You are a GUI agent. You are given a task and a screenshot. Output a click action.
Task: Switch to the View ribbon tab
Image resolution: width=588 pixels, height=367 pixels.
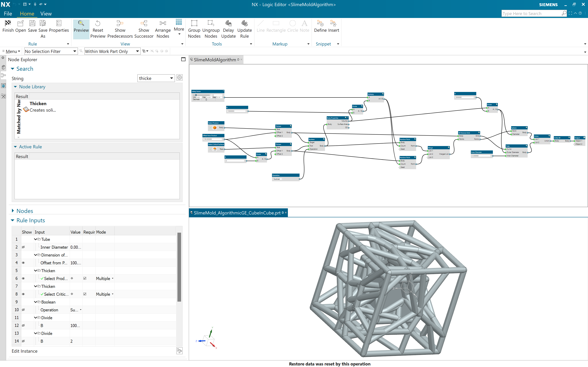(x=46, y=14)
